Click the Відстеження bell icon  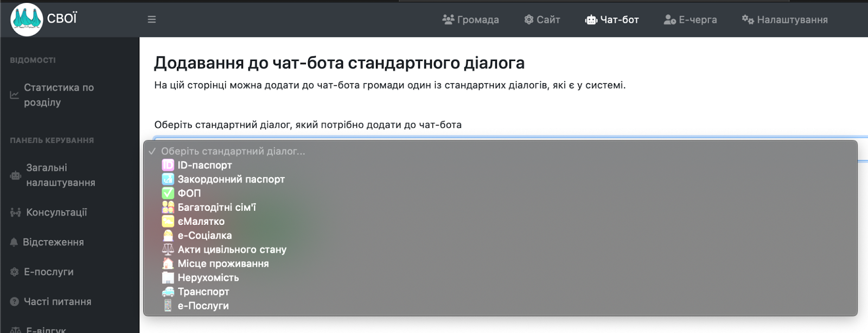click(x=14, y=242)
